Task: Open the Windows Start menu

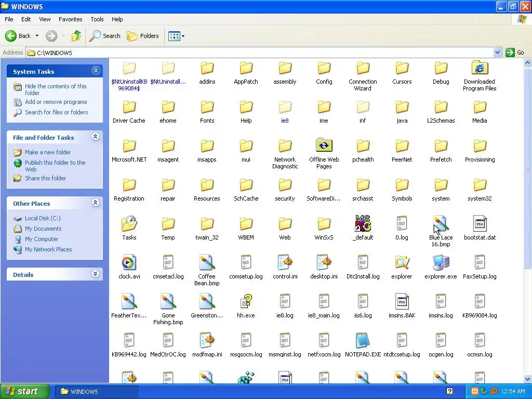Action: pyautogui.click(x=25, y=391)
